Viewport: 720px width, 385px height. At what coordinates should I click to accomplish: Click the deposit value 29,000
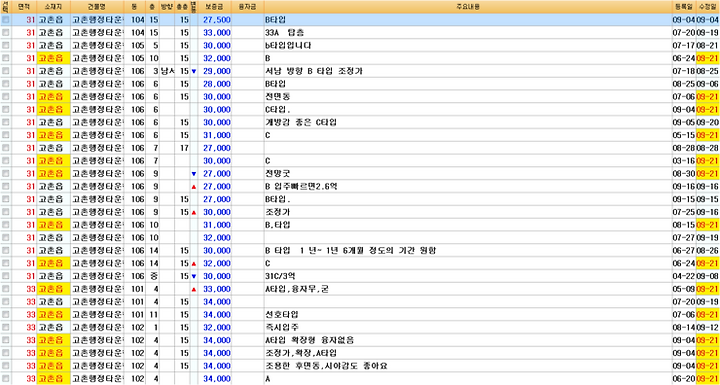pyautogui.click(x=217, y=71)
